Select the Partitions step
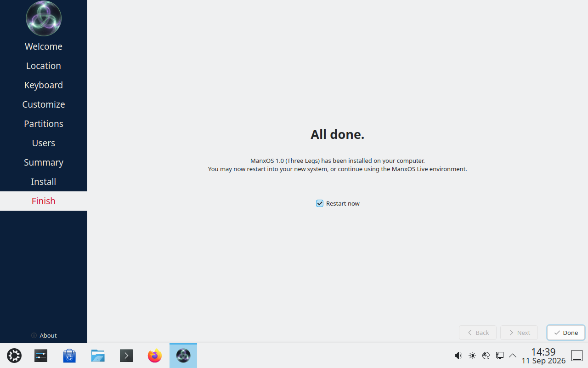Viewport: 588px width, 368px height. (x=44, y=124)
